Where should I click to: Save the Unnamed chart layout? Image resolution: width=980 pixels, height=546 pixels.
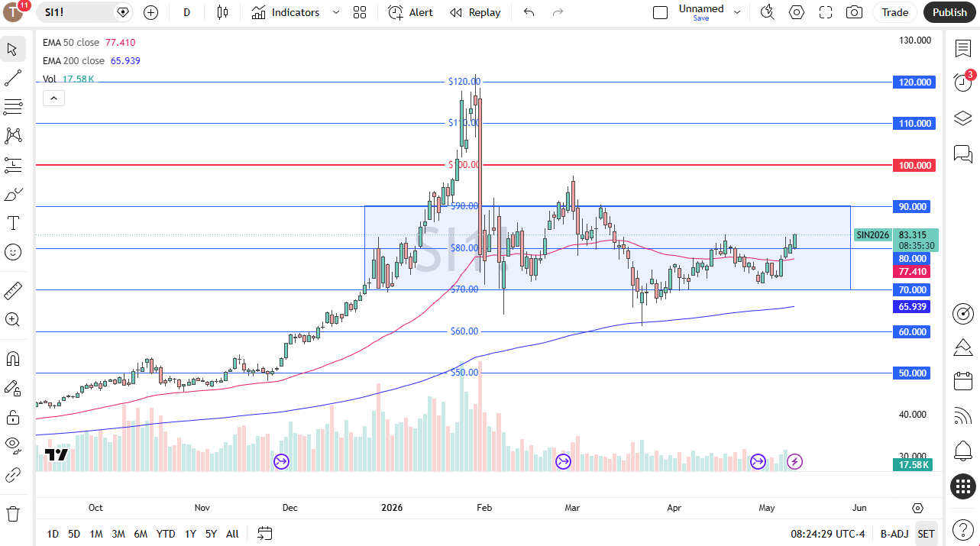[701, 18]
